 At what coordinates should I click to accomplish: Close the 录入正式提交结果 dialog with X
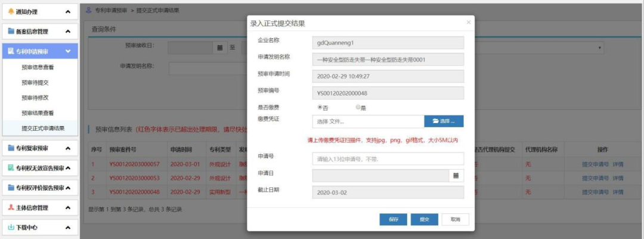pyautogui.click(x=468, y=22)
